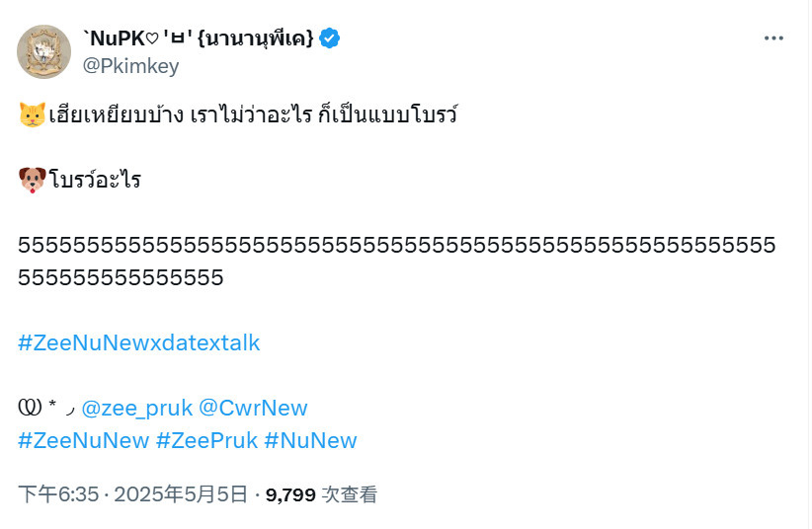
Task: Click the 次查看 views label
Action: (350, 494)
